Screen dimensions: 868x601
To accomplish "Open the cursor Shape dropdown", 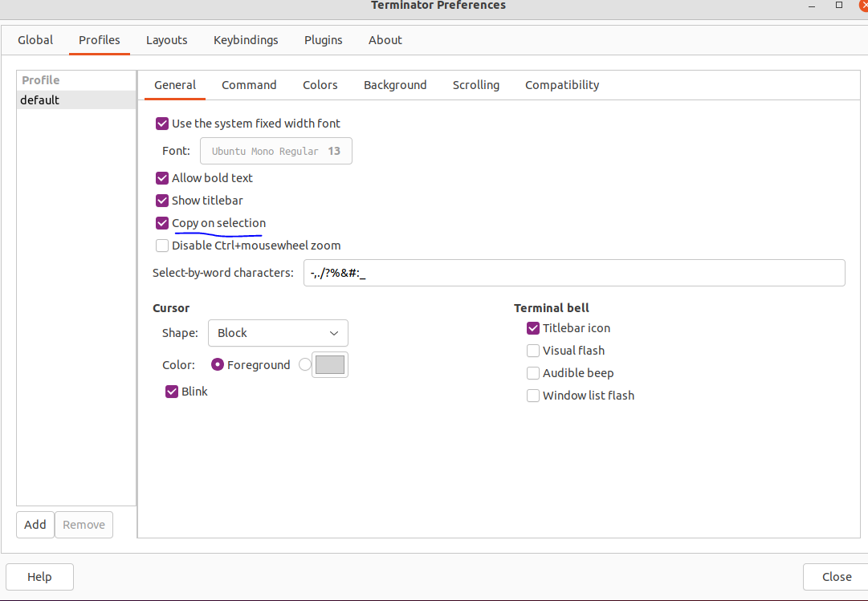I will point(278,333).
